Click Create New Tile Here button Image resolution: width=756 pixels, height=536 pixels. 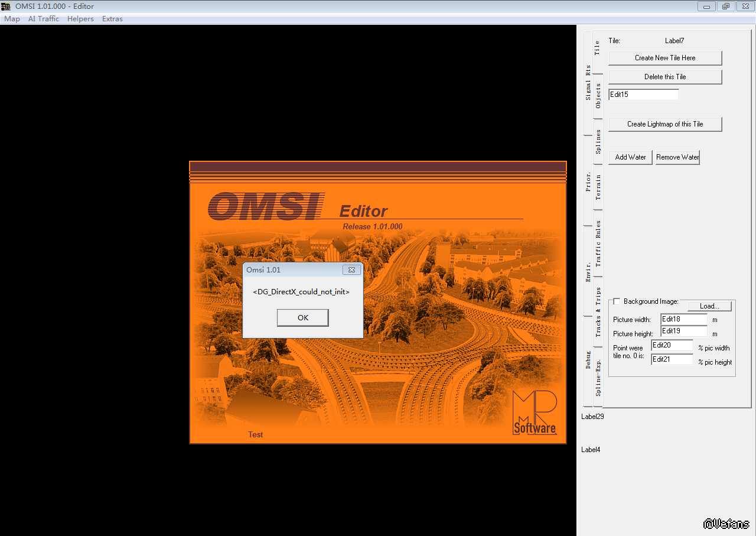[665, 58]
